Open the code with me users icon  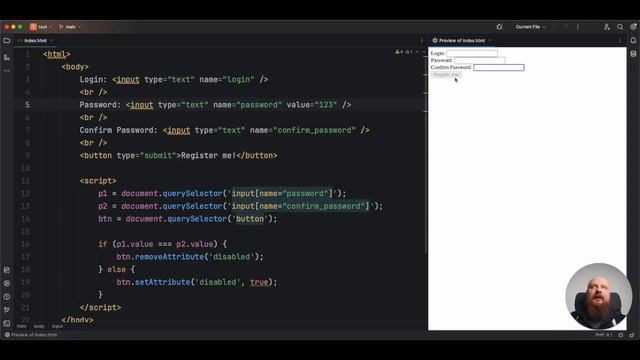tap(607, 27)
